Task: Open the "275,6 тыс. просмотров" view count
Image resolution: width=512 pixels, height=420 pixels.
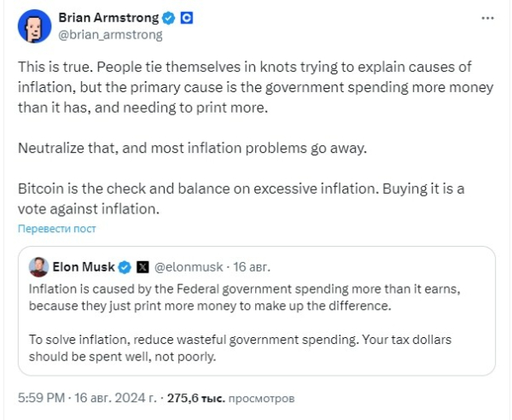Action: (x=241, y=398)
